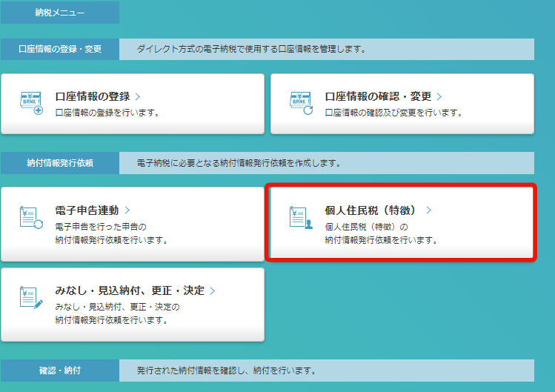Click the text 発行された納付情報を確認し、納付を行います。

(x=227, y=371)
